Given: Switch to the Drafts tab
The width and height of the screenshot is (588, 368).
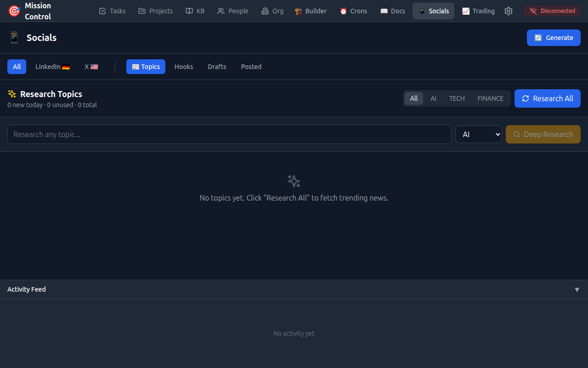Looking at the screenshot, I should (217, 67).
